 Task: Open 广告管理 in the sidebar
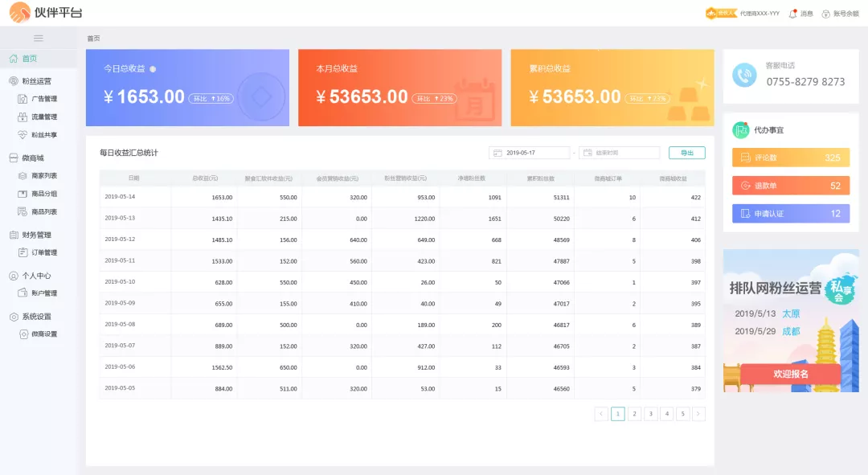tap(43, 99)
